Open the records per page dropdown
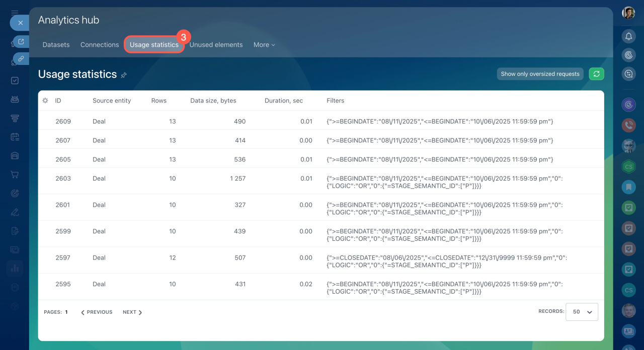 [x=582, y=312]
